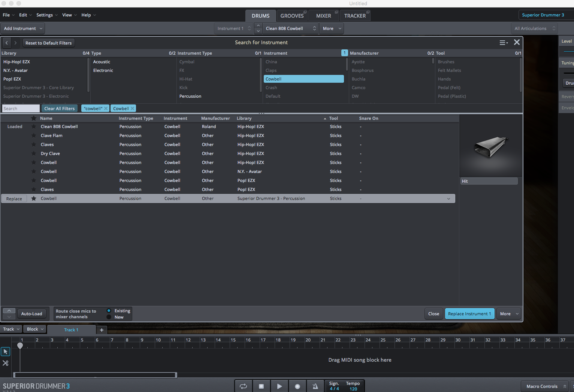Screen dimensions: 574x392
Task: Click the Search text field
Action: tap(21, 109)
